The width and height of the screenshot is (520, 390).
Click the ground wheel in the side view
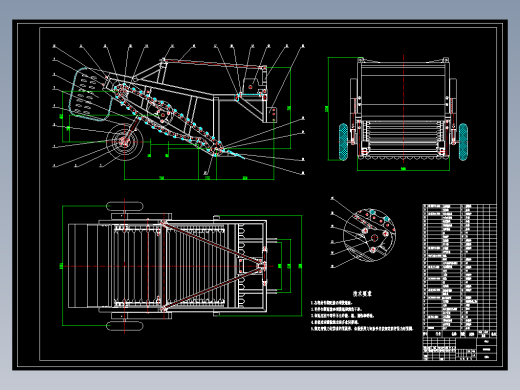(x=125, y=142)
